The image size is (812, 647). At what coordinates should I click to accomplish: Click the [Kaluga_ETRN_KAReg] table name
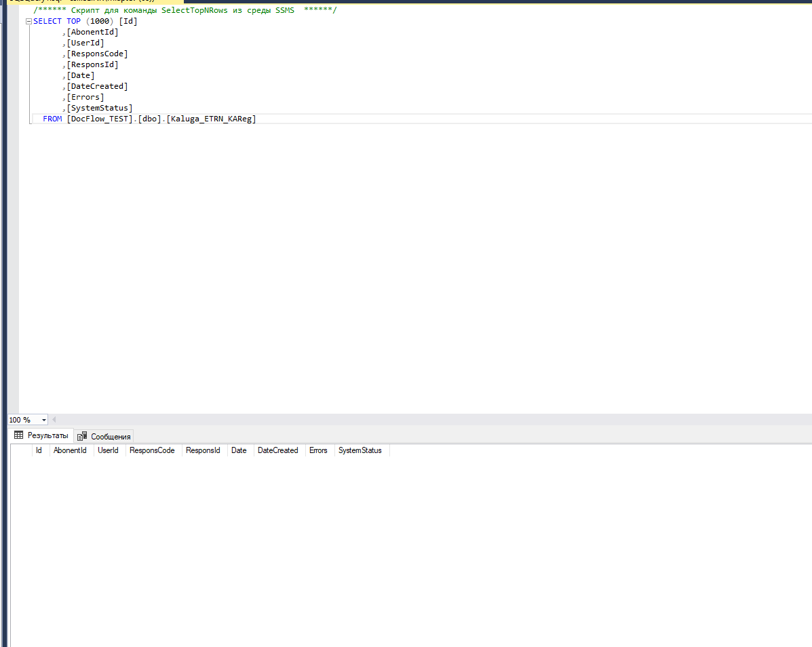pos(211,119)
